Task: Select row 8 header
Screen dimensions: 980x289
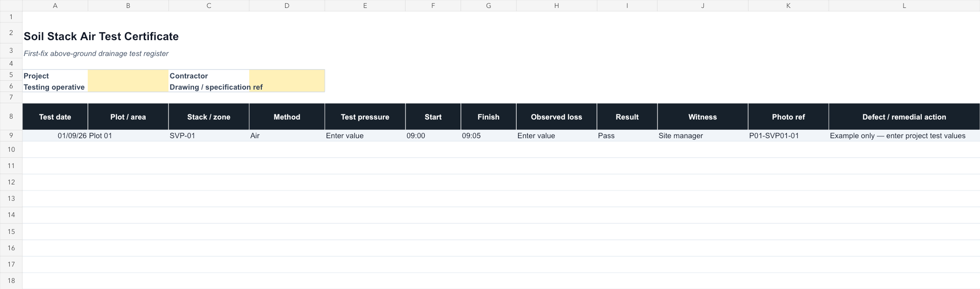Action: tap(11, 116)
